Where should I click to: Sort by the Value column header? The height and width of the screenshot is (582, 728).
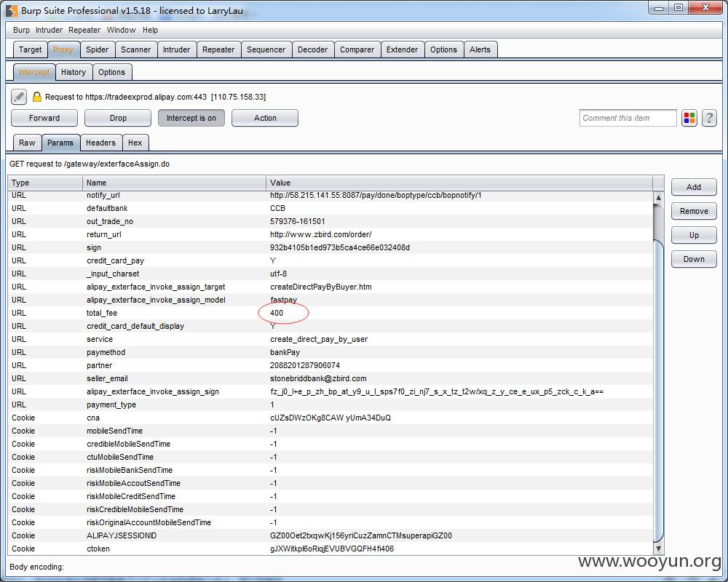point(459,183)
